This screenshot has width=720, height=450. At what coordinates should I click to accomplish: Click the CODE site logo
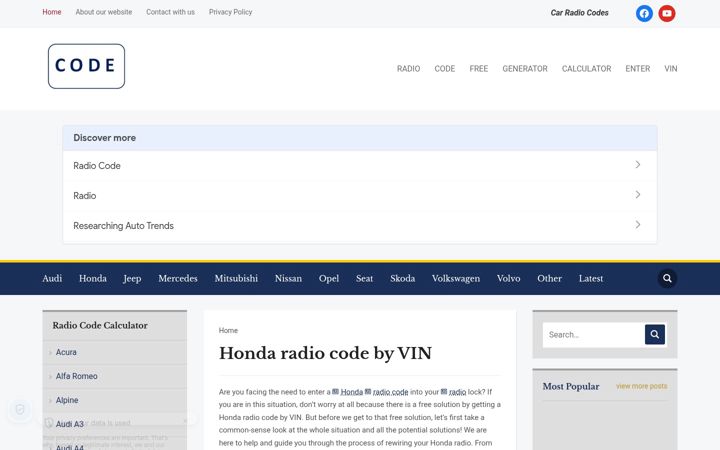click(x=86, y=66)
